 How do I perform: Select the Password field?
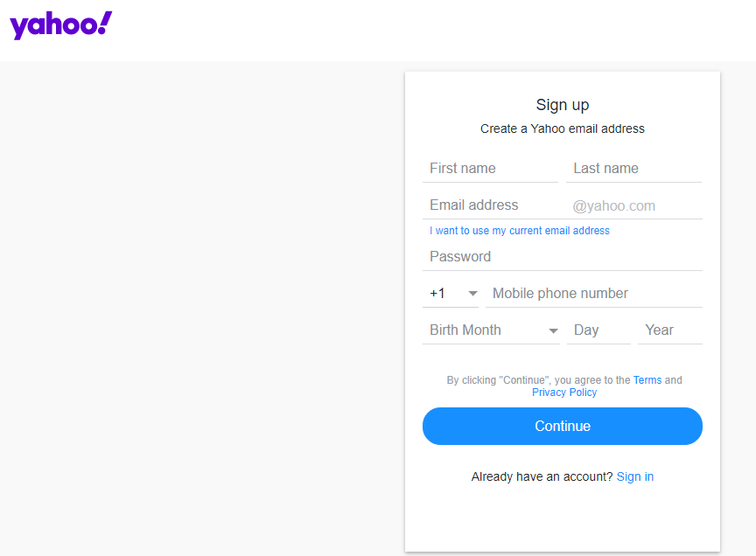[562, 257]
